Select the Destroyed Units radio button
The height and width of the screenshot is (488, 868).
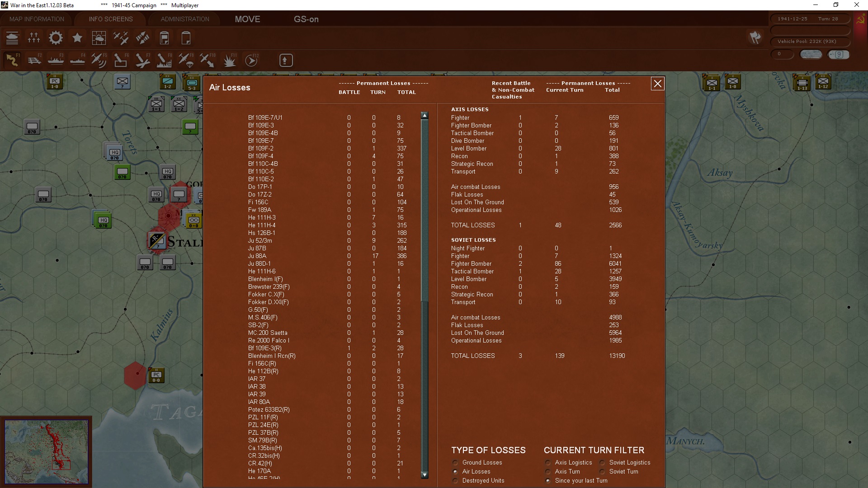455,480
